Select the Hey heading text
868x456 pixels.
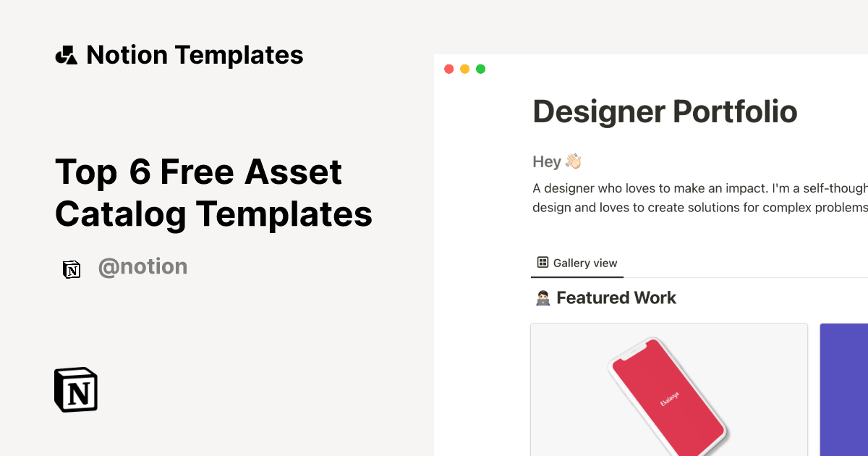click(x=547, y=161)
